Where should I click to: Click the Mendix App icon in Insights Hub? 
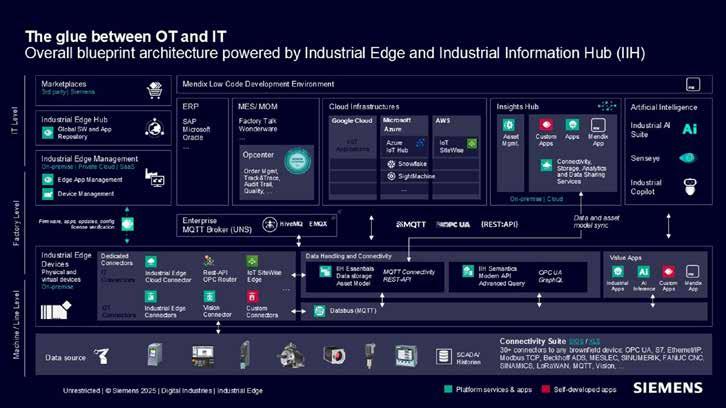598,125
